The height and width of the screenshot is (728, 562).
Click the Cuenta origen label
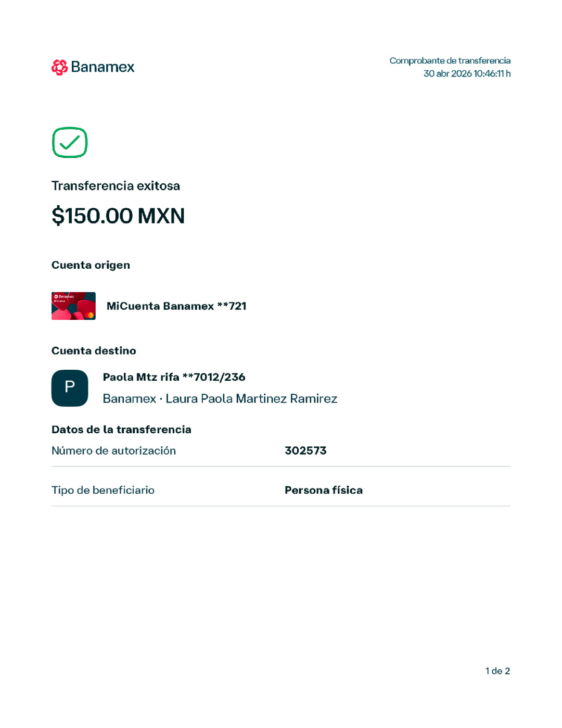(91, 265)
